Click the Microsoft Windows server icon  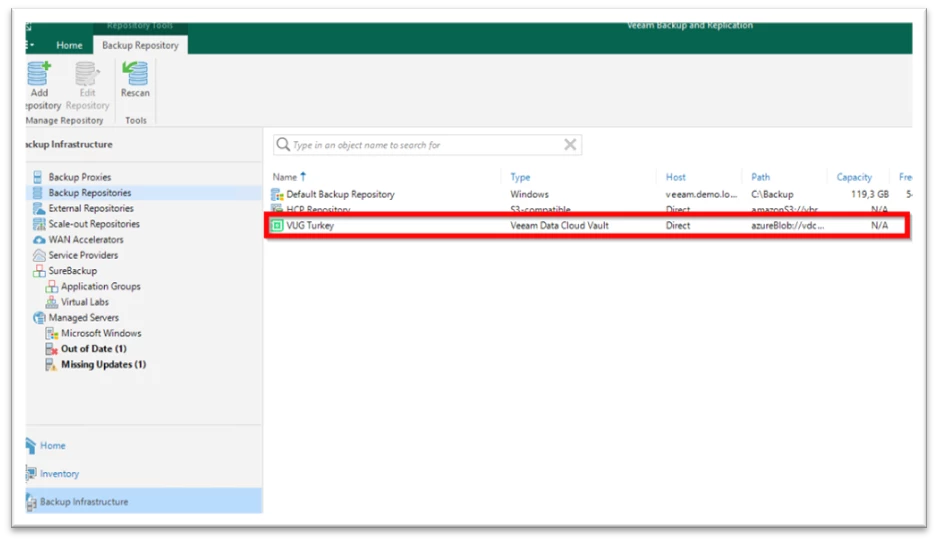(x=52, y=333)
